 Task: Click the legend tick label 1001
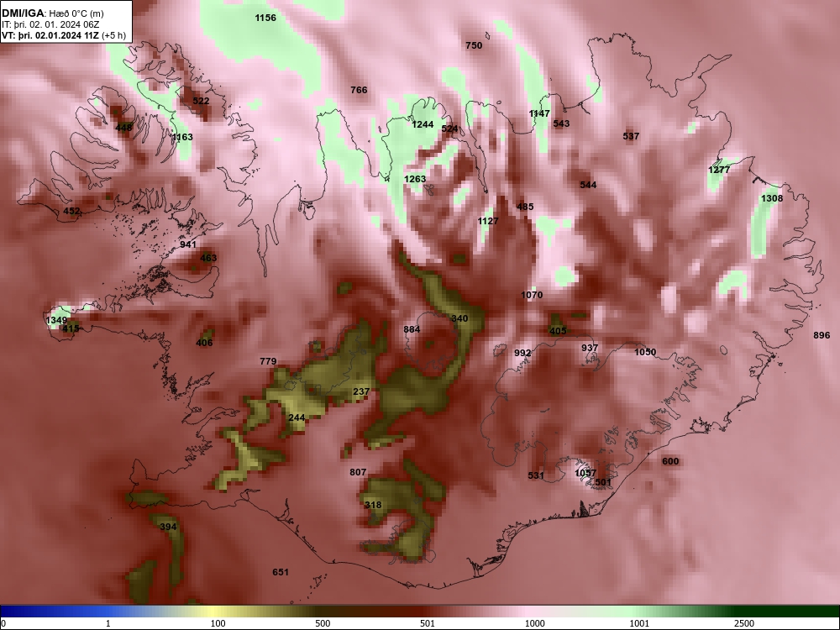pyautogui.click(x=639, y=623)
